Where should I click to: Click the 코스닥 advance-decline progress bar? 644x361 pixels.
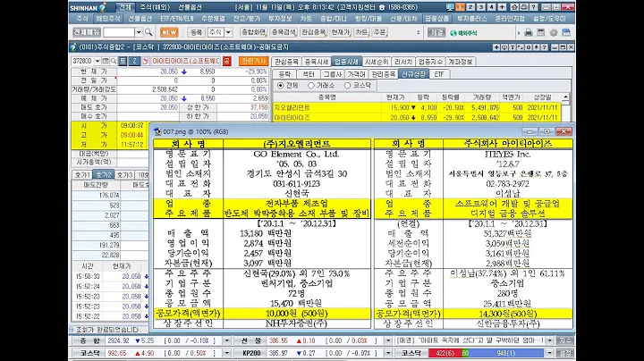(487, 353)
